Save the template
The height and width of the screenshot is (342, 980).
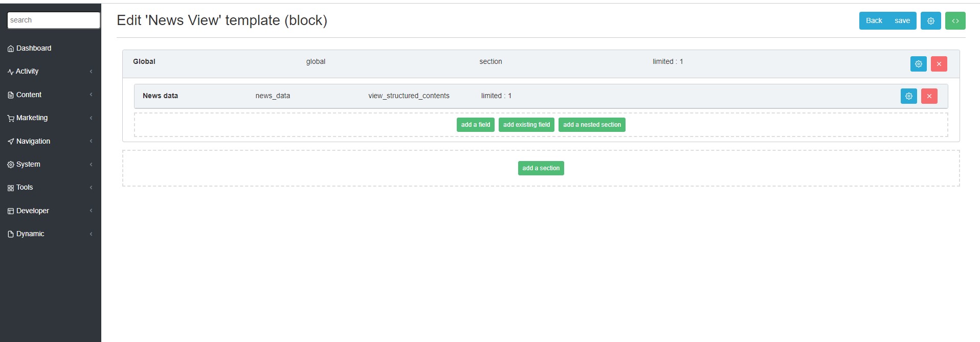(902, 21)
